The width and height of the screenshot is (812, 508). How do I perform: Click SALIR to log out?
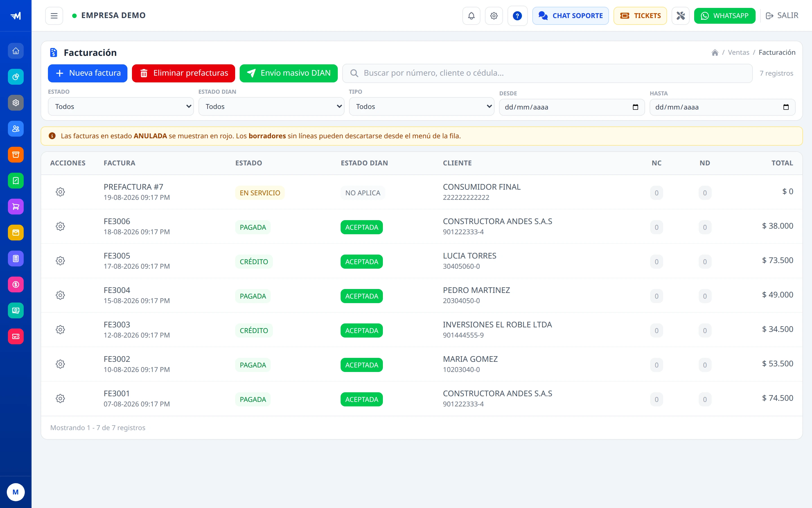[782, 16]
